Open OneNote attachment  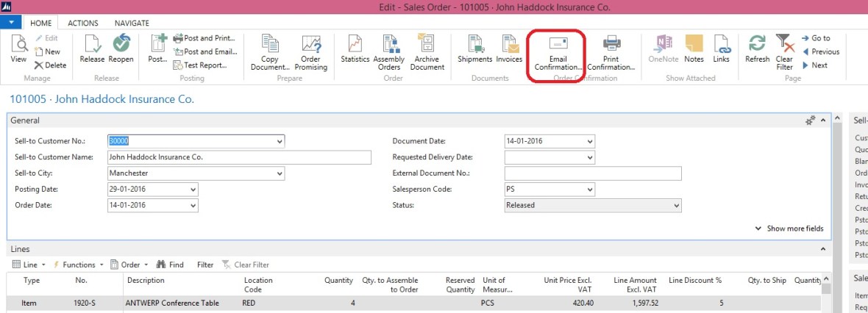pyautogui.click(x=664, y=49)
